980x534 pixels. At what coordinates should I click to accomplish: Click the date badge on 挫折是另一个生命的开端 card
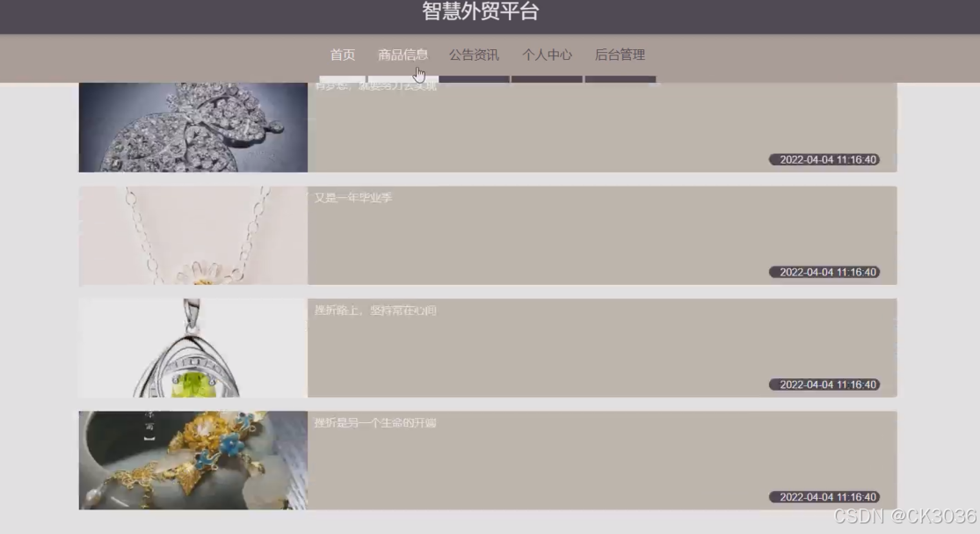pos(824,497)
